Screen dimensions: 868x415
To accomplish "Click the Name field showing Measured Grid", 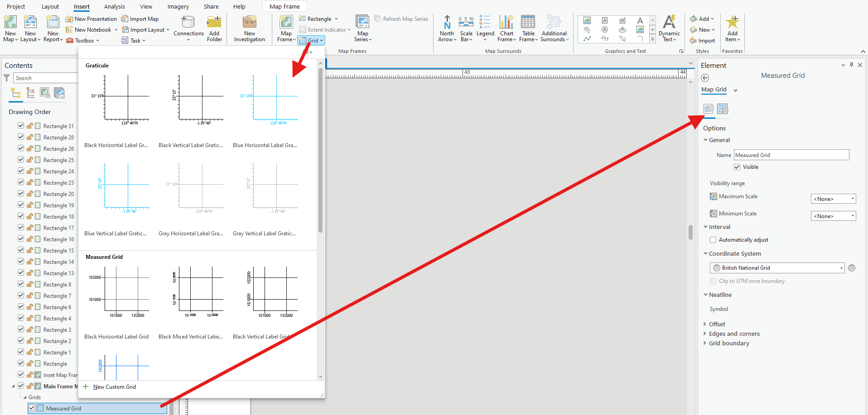I will click(x=791, y=155).
